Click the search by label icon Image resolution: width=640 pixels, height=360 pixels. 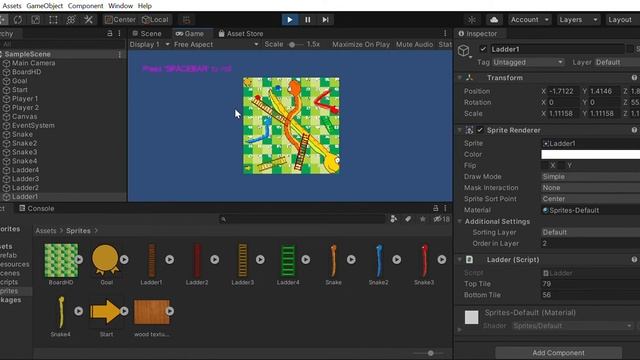408,219
